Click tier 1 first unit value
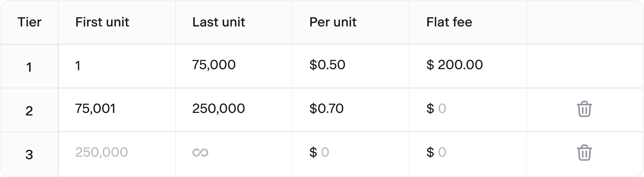This screenshot has height=177, width=644. point(78,66)
